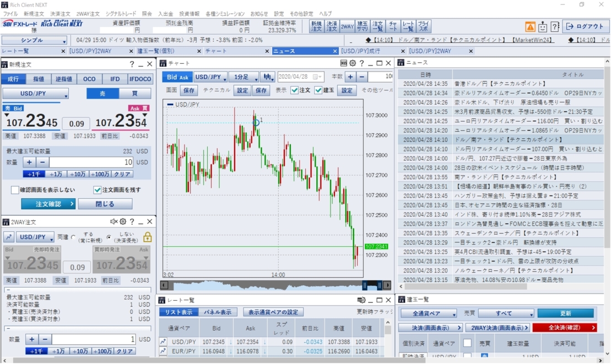Open the robot assistant icon
The image size is (611, 364).
coord(543,26)
